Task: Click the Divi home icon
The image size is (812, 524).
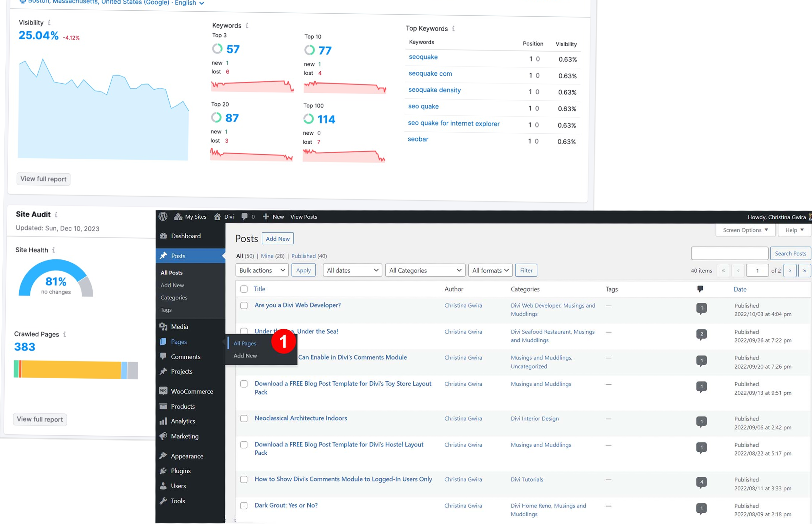Action: click(217, 216)
